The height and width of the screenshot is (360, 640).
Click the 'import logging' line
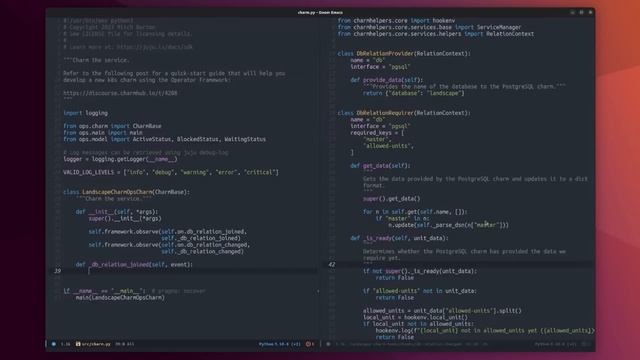pyautogui.click(x=86, y=113)
